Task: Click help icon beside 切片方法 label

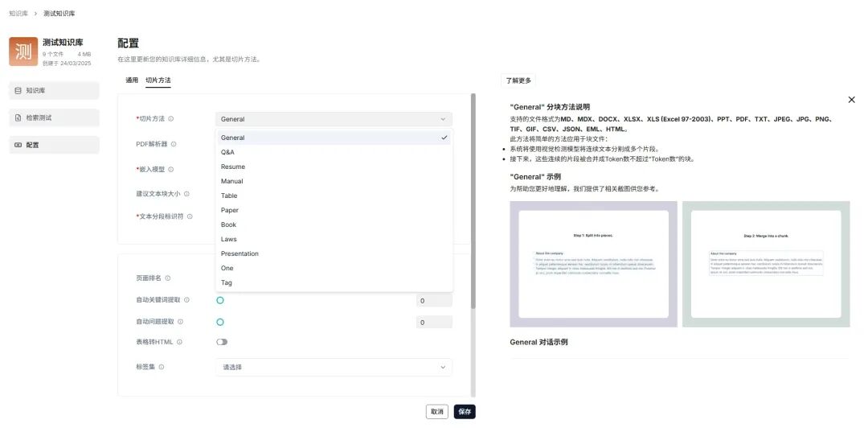Action: 171,119
